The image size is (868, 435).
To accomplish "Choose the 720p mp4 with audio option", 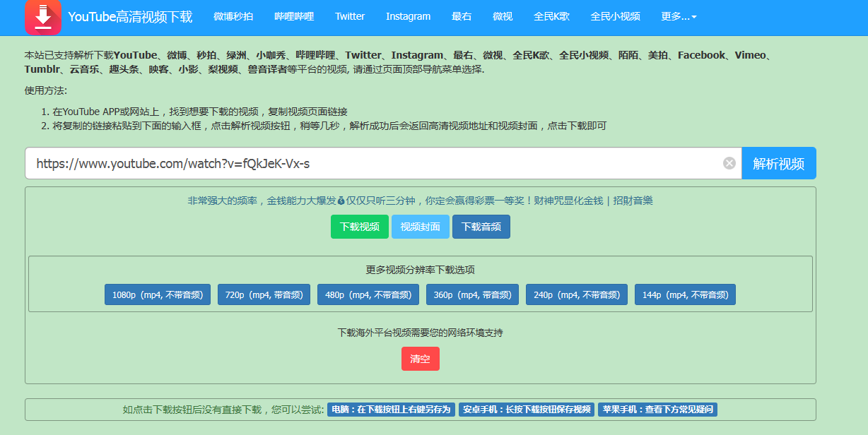I will pos(264,294).
